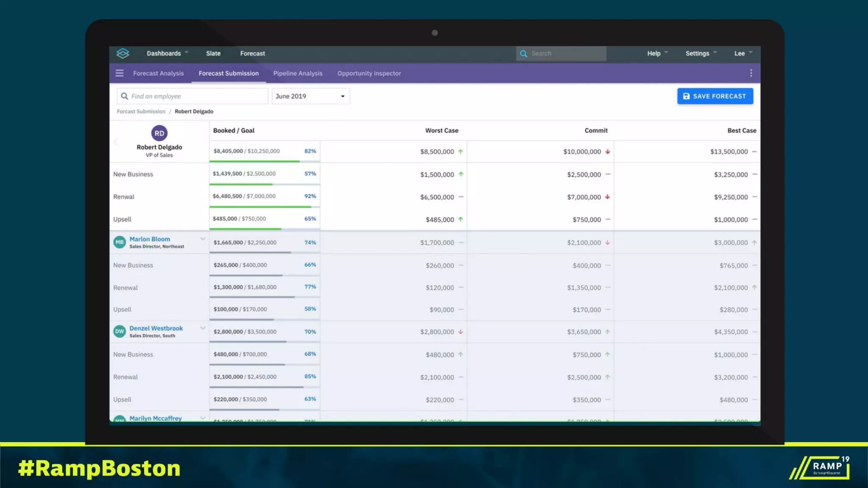
Task: Click Denzel Westbrook's DW avatar
Action: (x=120, y=331)
